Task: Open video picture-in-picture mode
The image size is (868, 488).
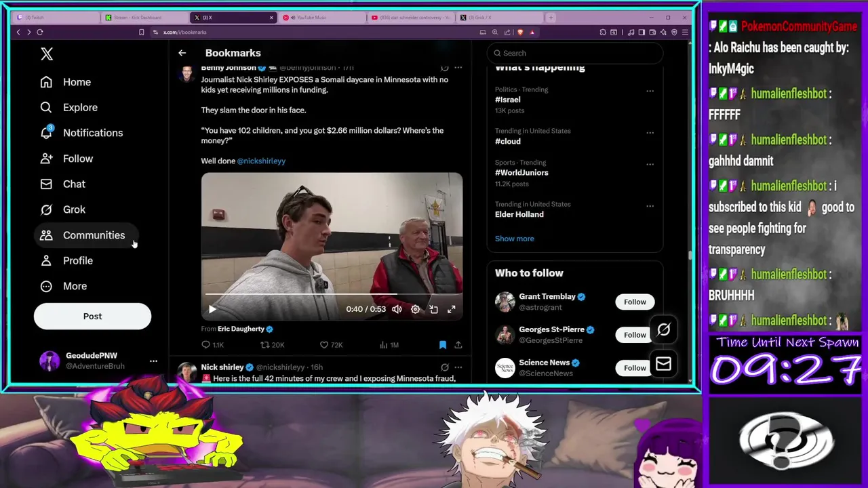Action: (x=433, y=309)
